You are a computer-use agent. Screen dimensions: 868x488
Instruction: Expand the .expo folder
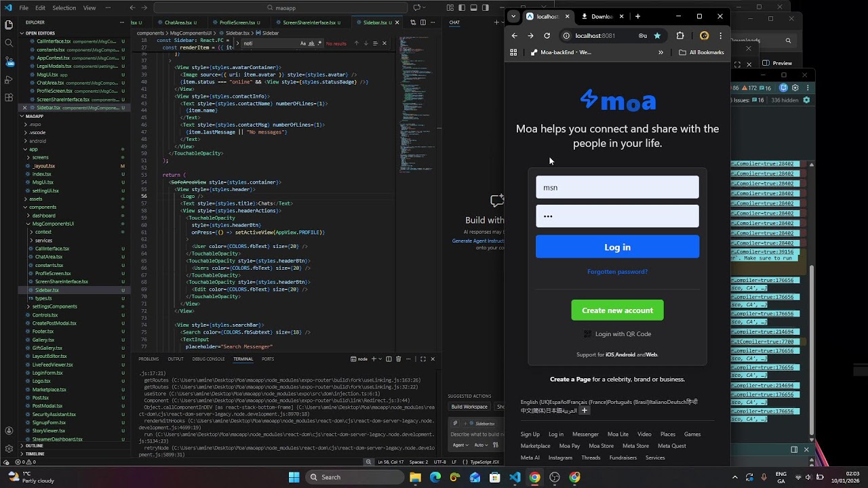point(35,124)
